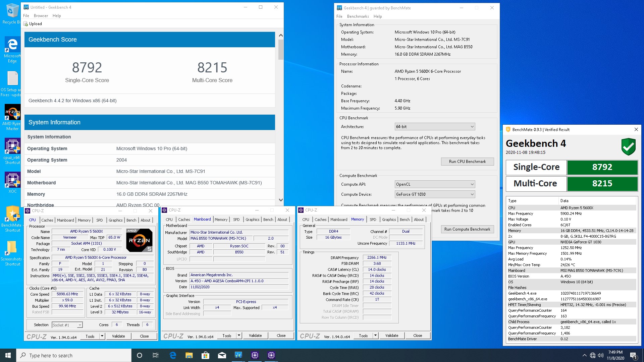Launch cpuz_x64 Shortcut desktop icon
644x362 pixels.
pyautogui.click(x=12, y=151)
